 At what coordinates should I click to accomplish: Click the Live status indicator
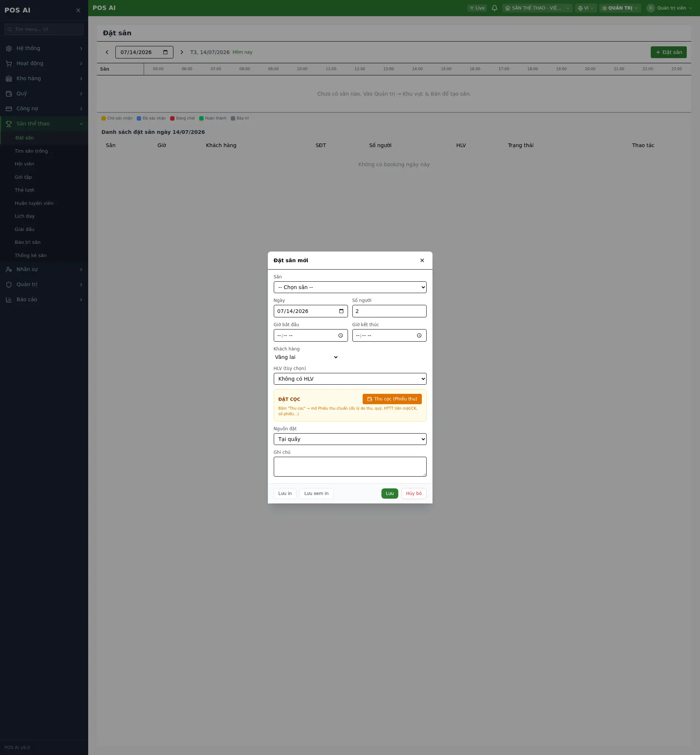point(477,8)
